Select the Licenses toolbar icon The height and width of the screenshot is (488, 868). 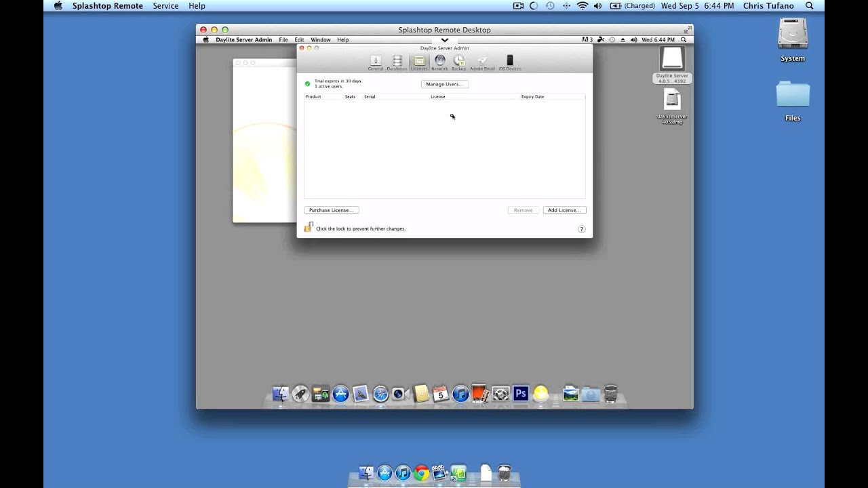click(x=419, y=62)
